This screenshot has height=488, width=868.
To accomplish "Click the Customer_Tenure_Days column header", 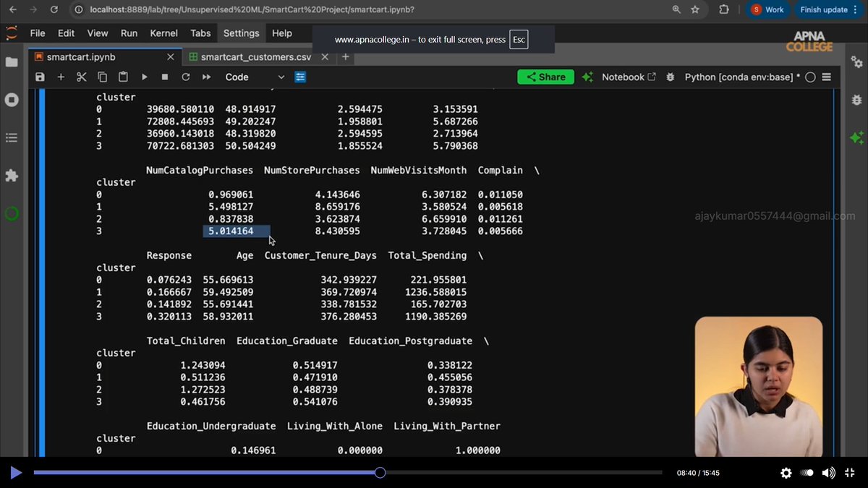I will tap(320, 256).
